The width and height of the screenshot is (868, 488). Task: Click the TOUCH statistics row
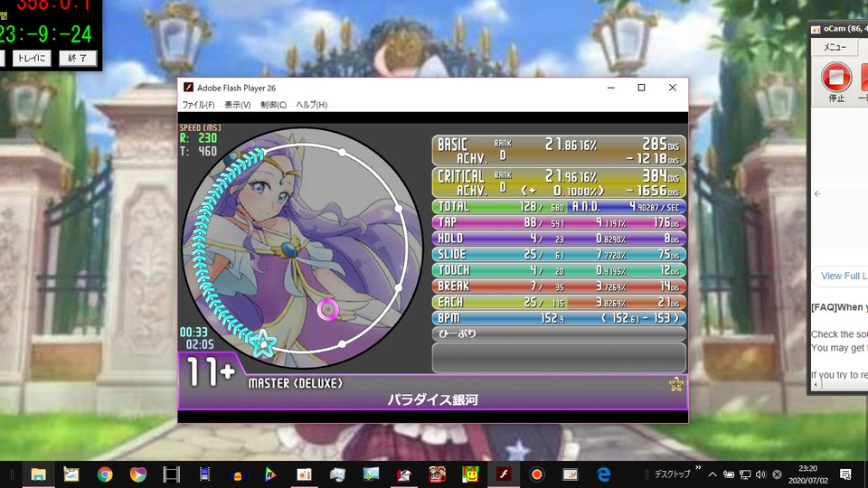(559, 270)
